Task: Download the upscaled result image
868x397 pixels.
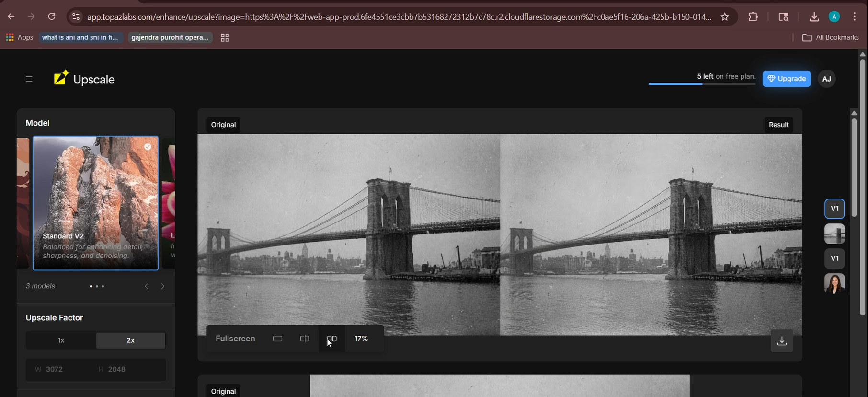Action: coord(782,341)
